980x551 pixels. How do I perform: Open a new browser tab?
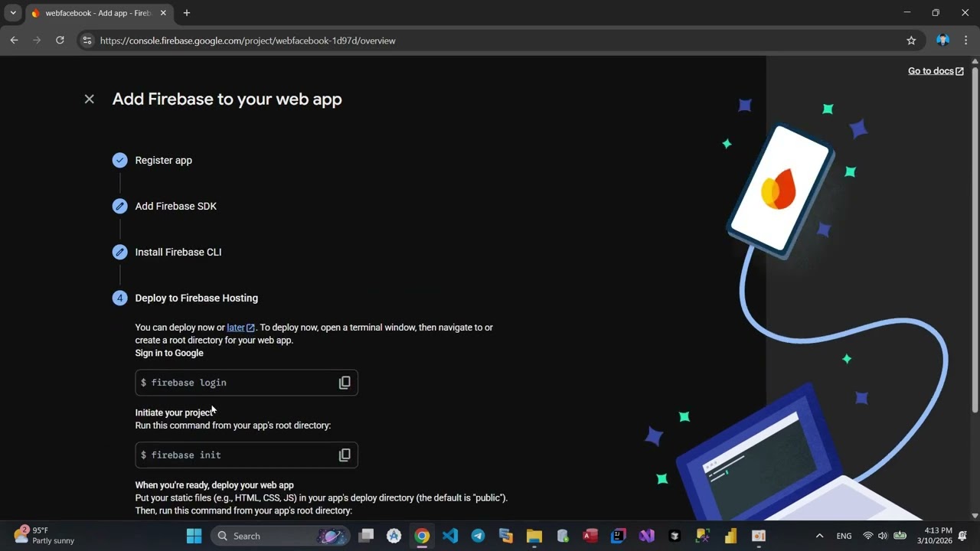click(187, 13)
